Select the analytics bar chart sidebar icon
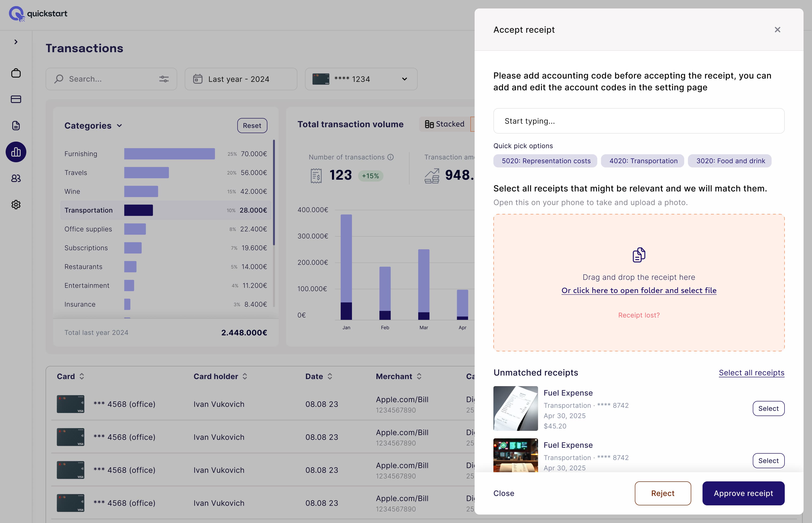 pos(16,152)
